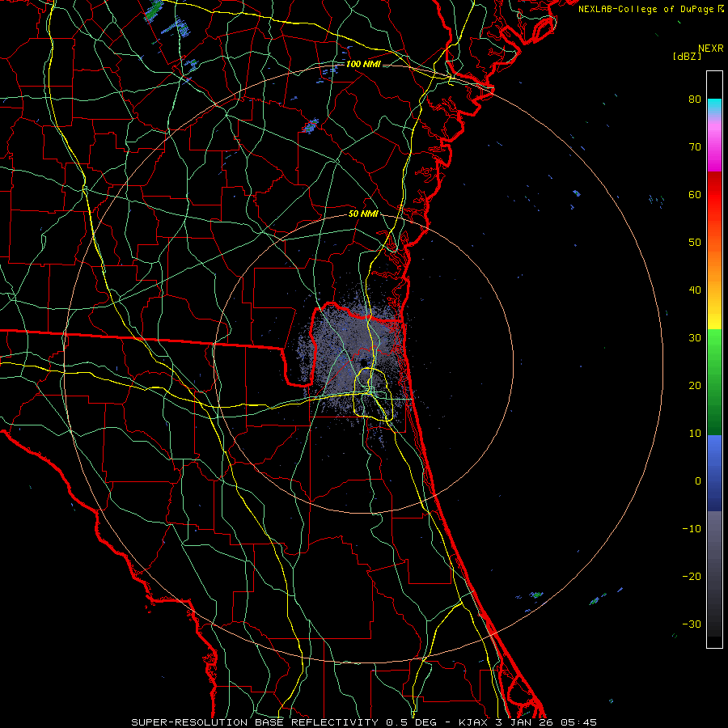728x728 pixels.
Task: Select the 70 value on dBZ scale
Action: (695, 146)
